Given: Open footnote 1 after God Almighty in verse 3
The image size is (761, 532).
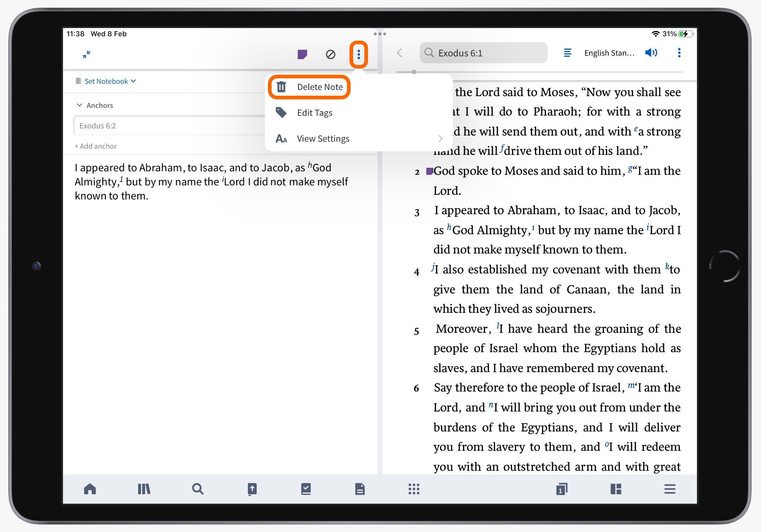Looking at the screenshot, I should pyautogui.click(x=533, y=227).
